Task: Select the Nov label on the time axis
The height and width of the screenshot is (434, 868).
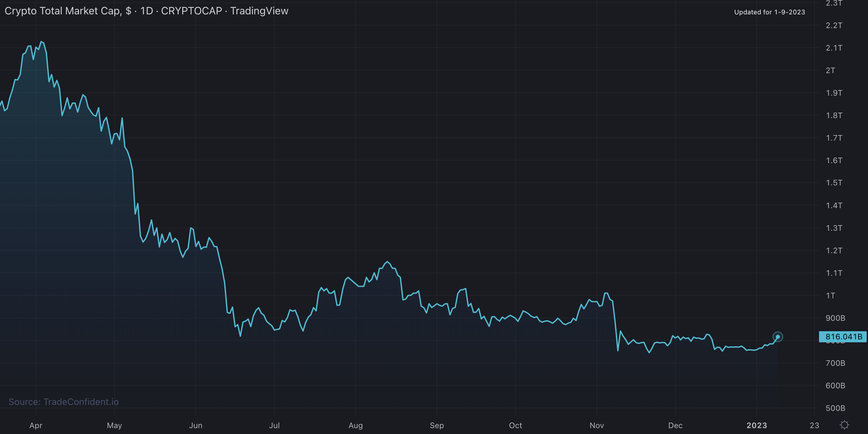Action: pyautogui.click(x=596, y=425)
